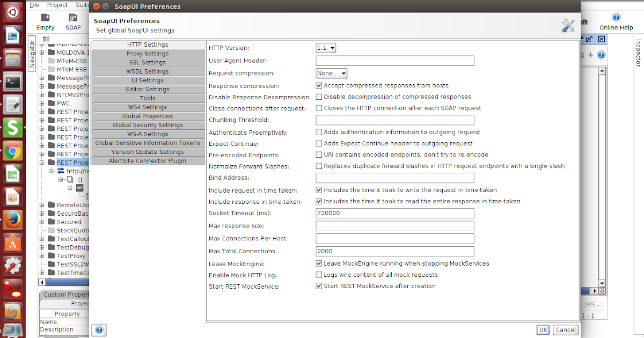Open the UI Settings tab
Viewport: 644px width, 338px height.
click(x=148, y=80)
